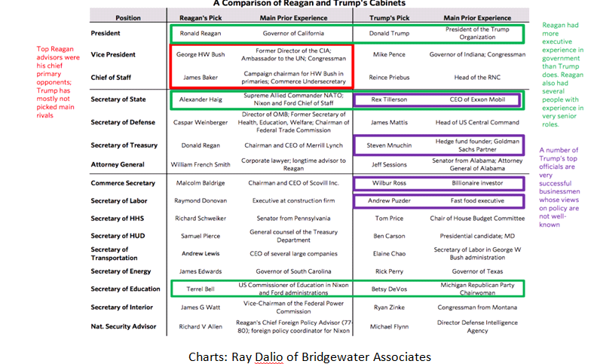Click the 'Head of the RNC' cell
591x364 pixels.
click(x=477, y=77)
